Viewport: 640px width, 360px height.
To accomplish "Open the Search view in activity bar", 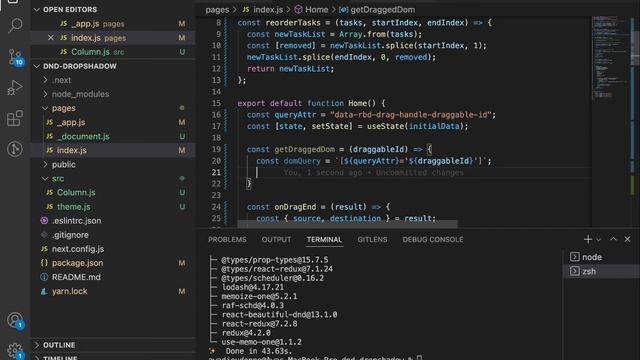I will (15, 25).
